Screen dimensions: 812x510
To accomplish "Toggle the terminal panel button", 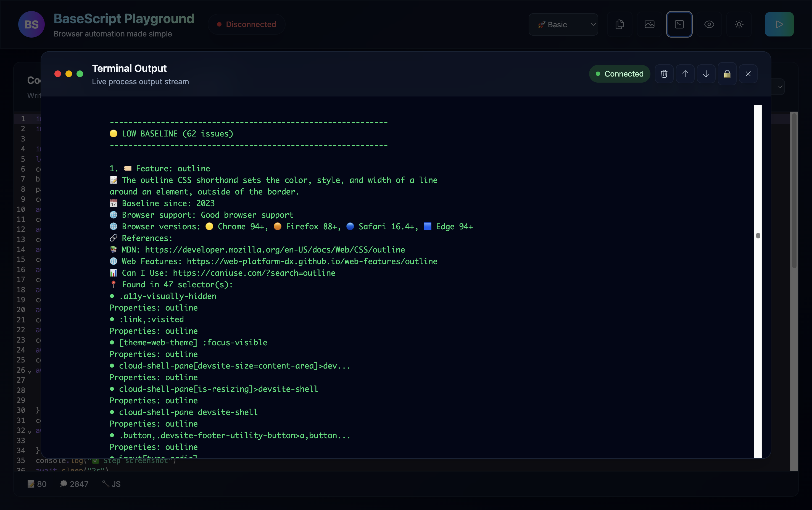I will click(x=679, y=24).
